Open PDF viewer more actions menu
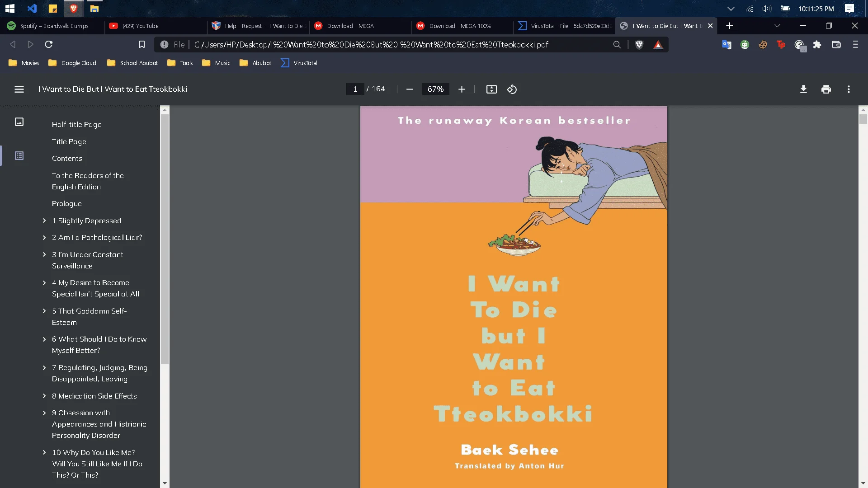This screenshot has height=488, width=868. tap(849, 89)
